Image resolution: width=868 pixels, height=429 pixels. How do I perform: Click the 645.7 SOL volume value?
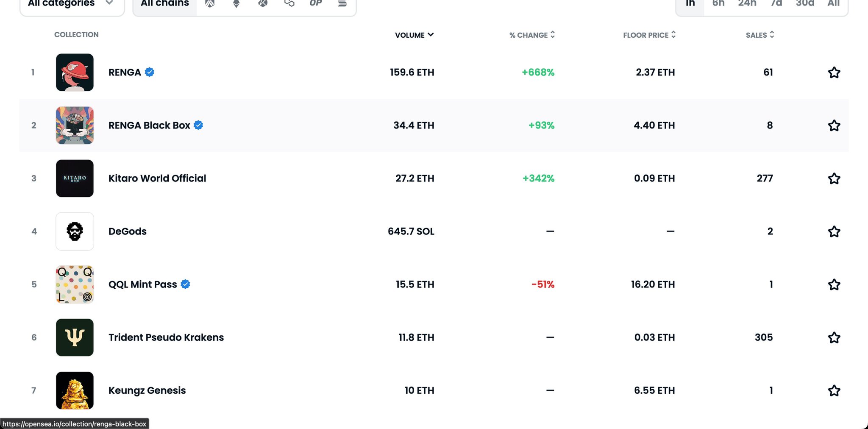point(411,231)
